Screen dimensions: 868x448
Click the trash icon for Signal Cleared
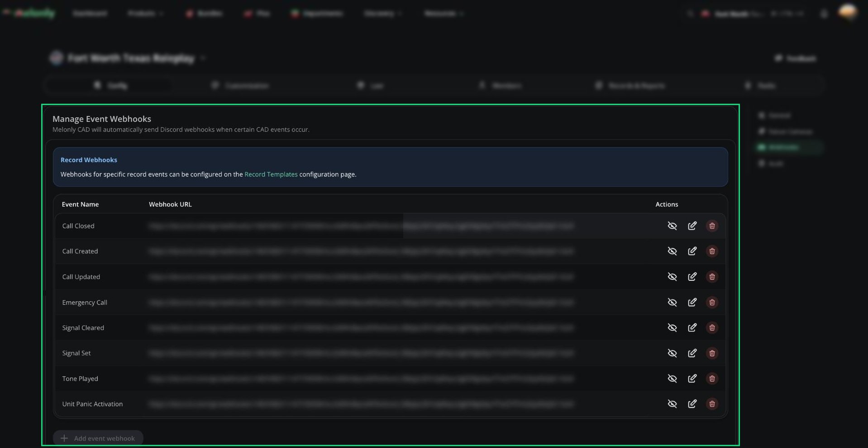point(712,328)
